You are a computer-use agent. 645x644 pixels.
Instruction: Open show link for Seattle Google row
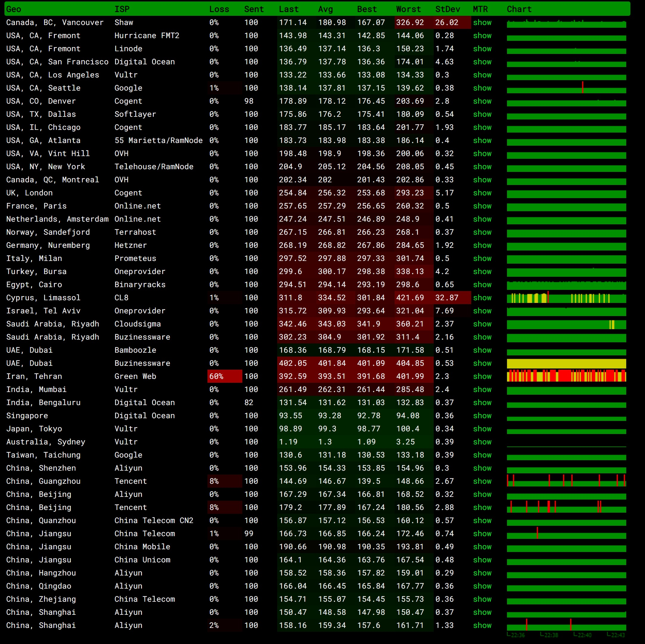pos(482,88)
